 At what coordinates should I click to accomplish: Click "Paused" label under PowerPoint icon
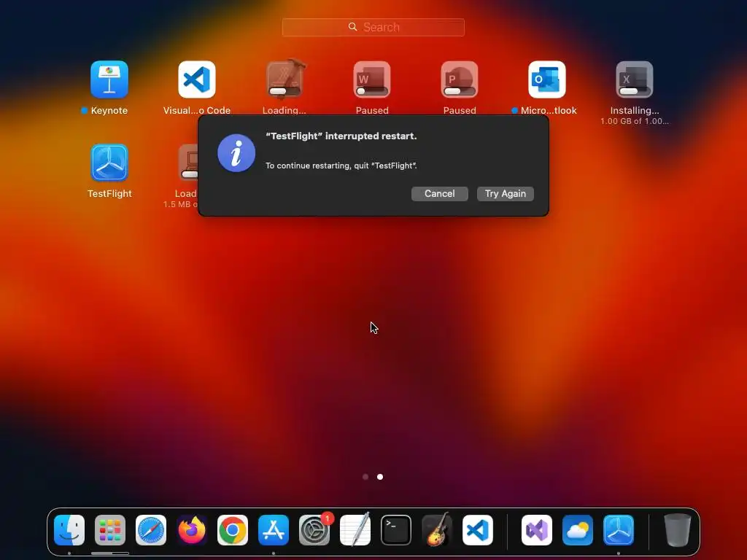460,111
